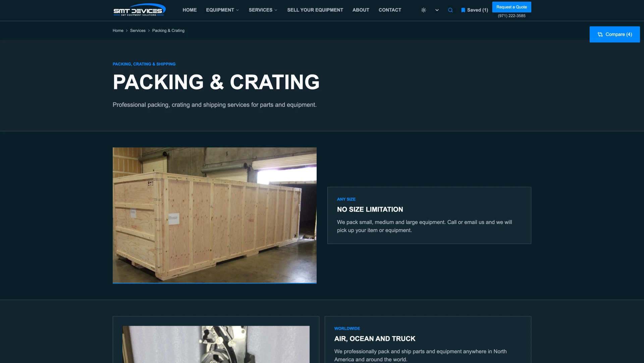Viewport: 644px width, 363px height.
Task: Open the Compare (4) panel
Action: pyautogui.click(x=615, y=34)
